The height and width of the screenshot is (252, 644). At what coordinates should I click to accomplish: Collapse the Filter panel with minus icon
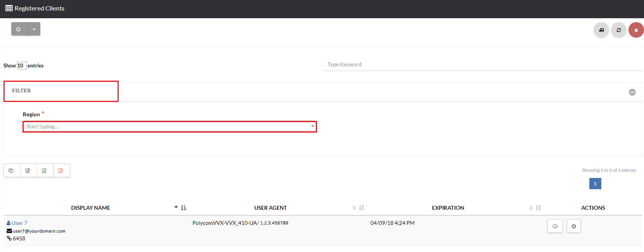[632, 92]
